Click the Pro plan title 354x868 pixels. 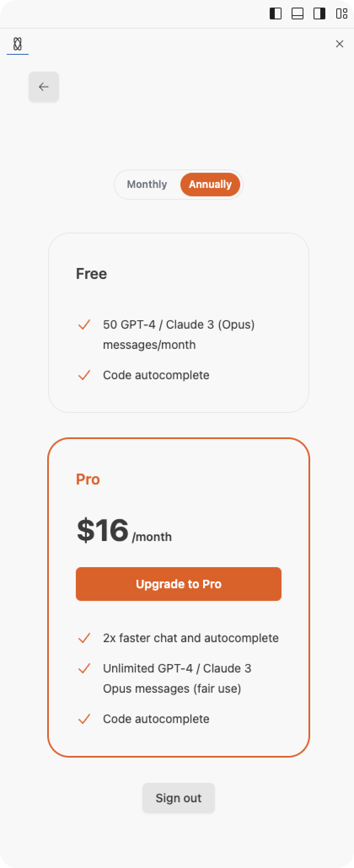tap(88, 480)
